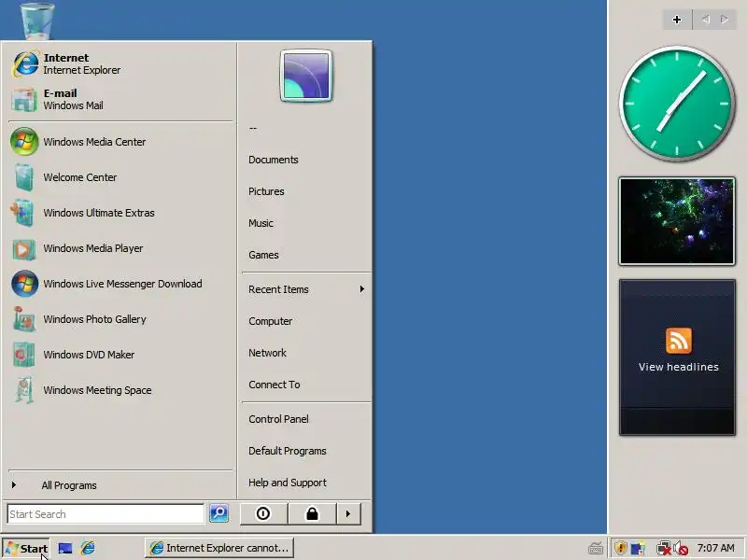Click the slideshow picture gadget
Viewport: 747px width, 560px height.
point(676,221)
